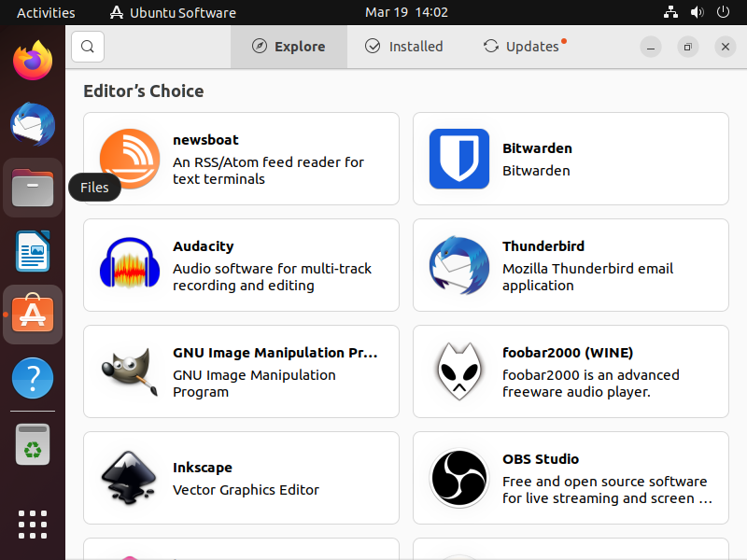Viewport: 747px width, 560px height.
Task: Open the network status icon in top bar
Action: click(670, 12)
